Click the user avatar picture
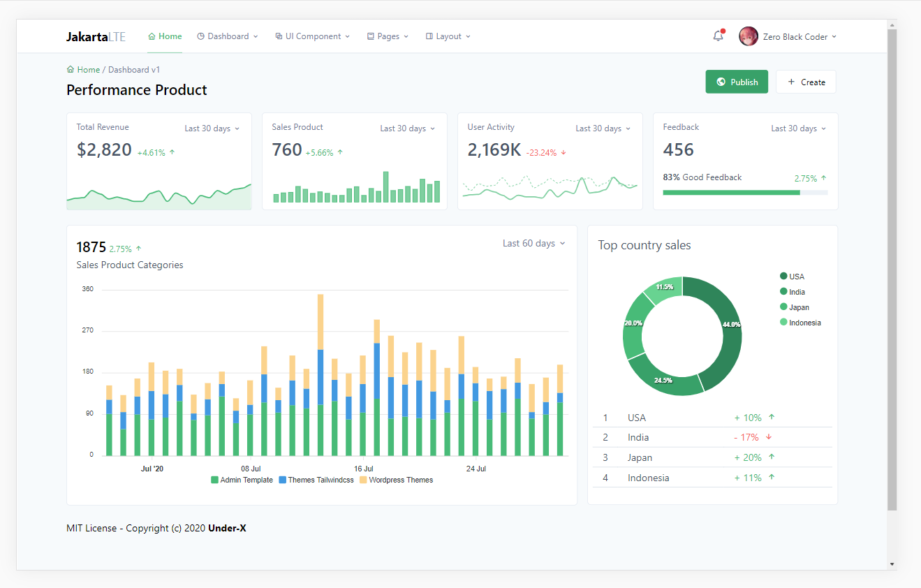Screen dimensions: 921x588 (749, 36)
